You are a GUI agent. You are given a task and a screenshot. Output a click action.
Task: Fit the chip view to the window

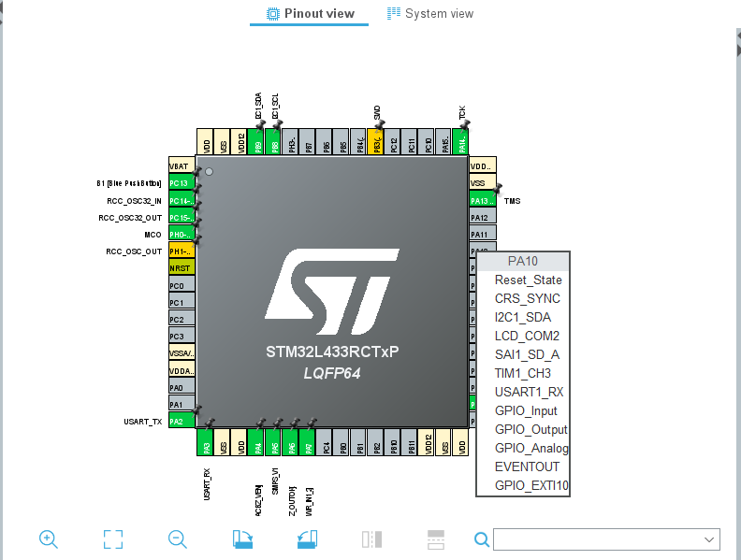113,539
